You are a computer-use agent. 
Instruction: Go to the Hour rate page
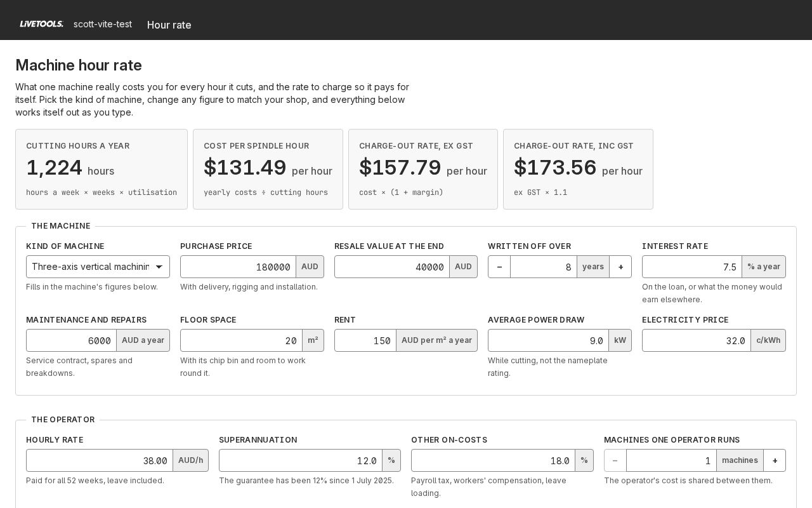click(x=169, y=25)
